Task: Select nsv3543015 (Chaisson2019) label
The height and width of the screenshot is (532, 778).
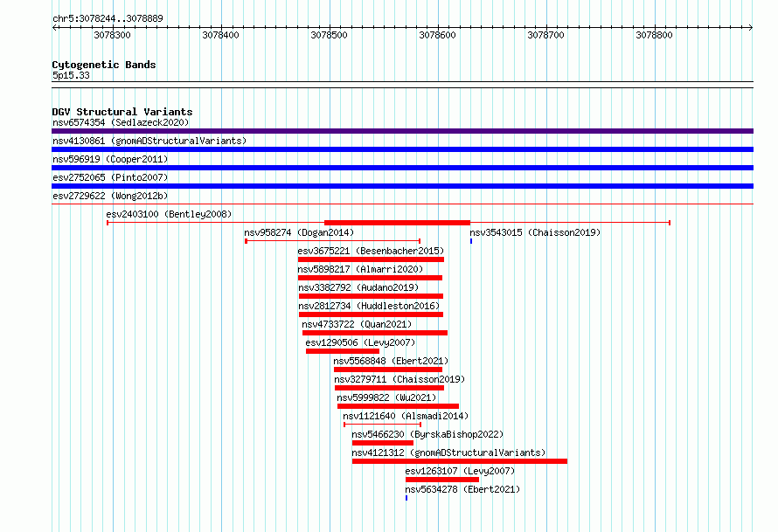Action: click(x=535, y=232)
